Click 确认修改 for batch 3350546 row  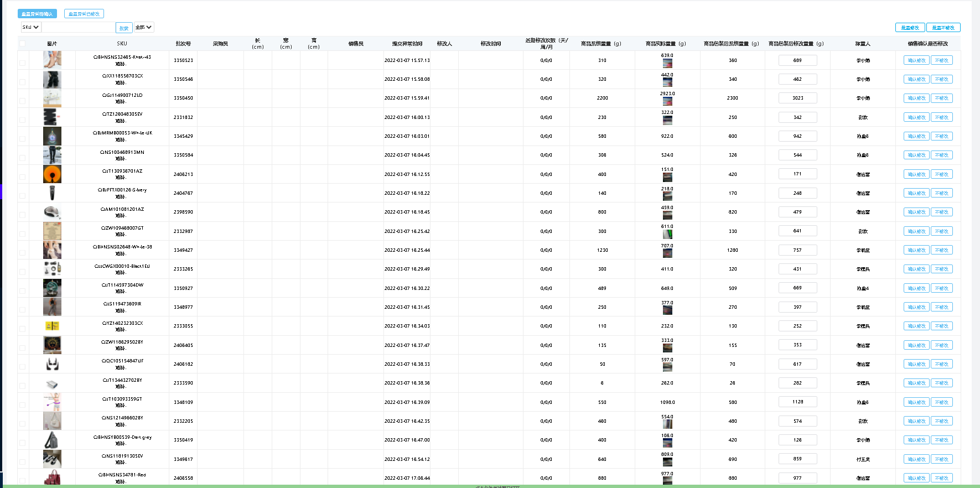click(x=916, y=79)
